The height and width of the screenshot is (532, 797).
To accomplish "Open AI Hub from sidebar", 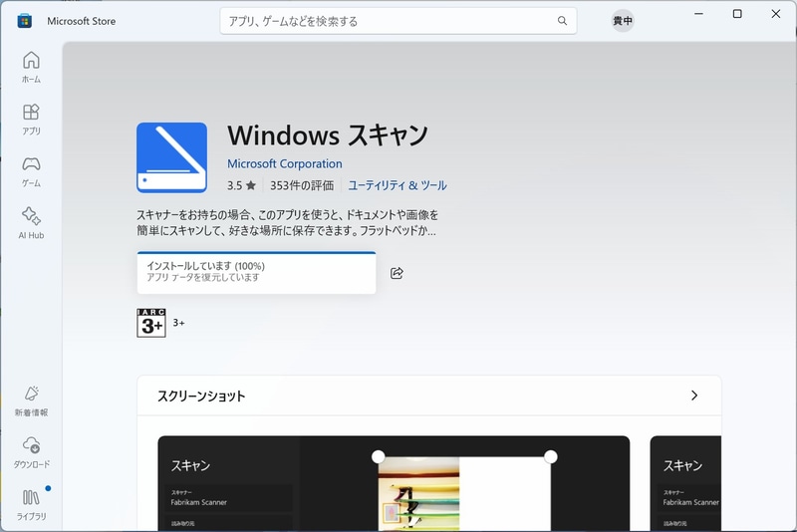I will pyautogui.click(x=31, y=223).
